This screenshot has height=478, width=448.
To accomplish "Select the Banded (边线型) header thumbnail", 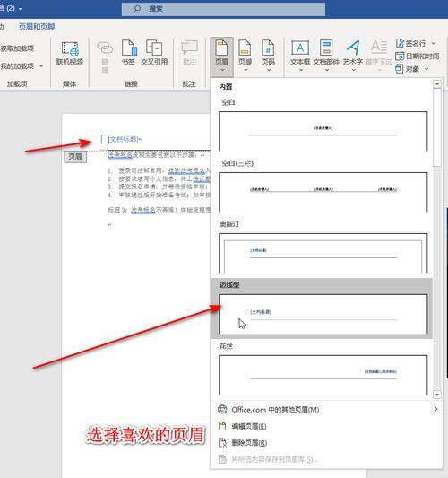I will tap(323, 314).
